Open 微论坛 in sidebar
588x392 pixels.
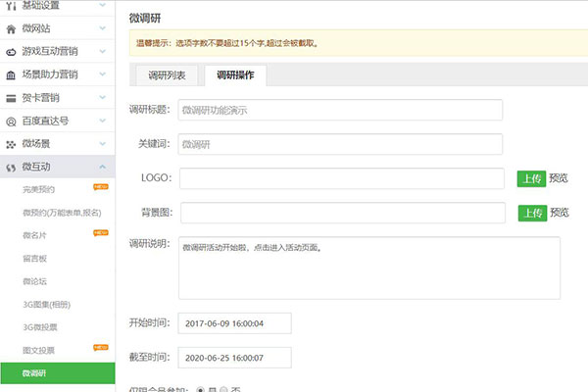pos(34,281)
